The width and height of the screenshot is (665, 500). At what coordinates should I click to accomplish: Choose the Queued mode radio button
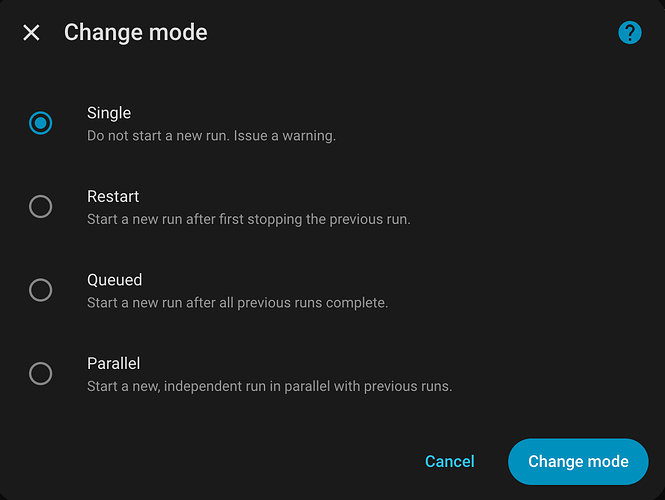coord(40,290)
